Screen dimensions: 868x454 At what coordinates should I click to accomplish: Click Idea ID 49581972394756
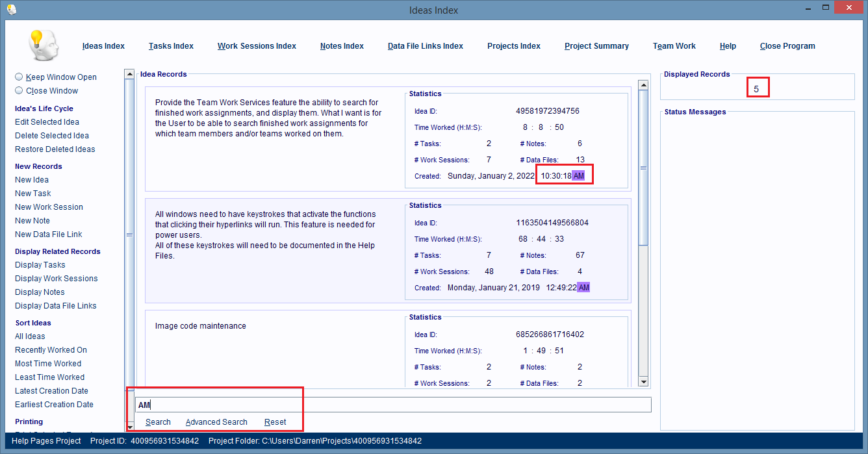(547, 111)
